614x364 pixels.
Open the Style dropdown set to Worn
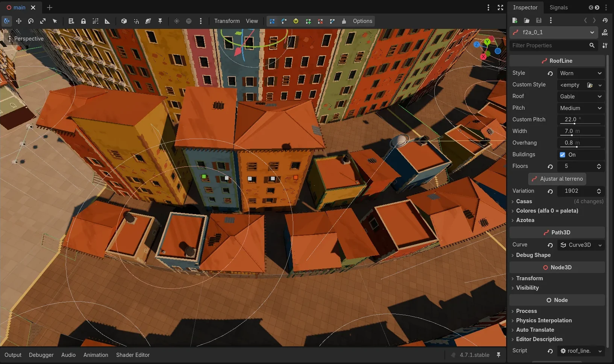click(581, 73)
